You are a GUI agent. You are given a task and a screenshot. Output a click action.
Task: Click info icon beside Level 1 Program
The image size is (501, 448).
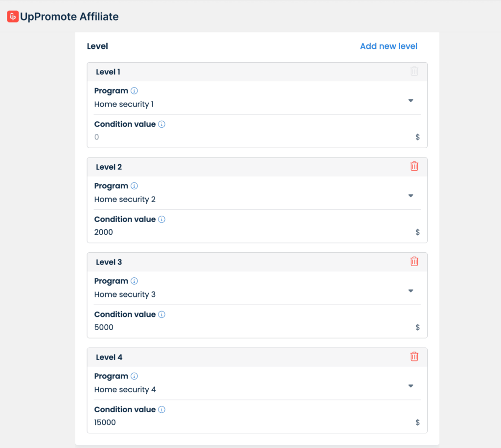coord(135,91)
